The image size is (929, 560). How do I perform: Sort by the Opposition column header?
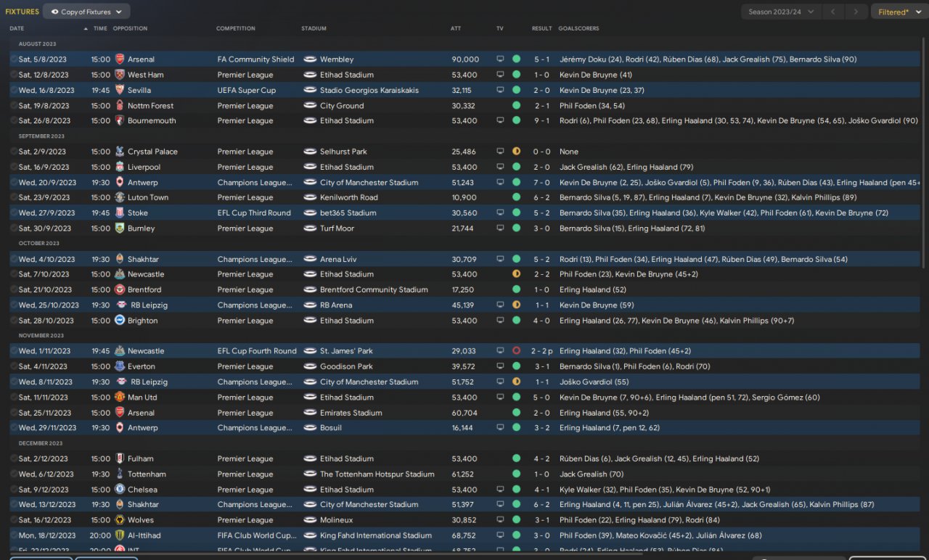(131, 29)
